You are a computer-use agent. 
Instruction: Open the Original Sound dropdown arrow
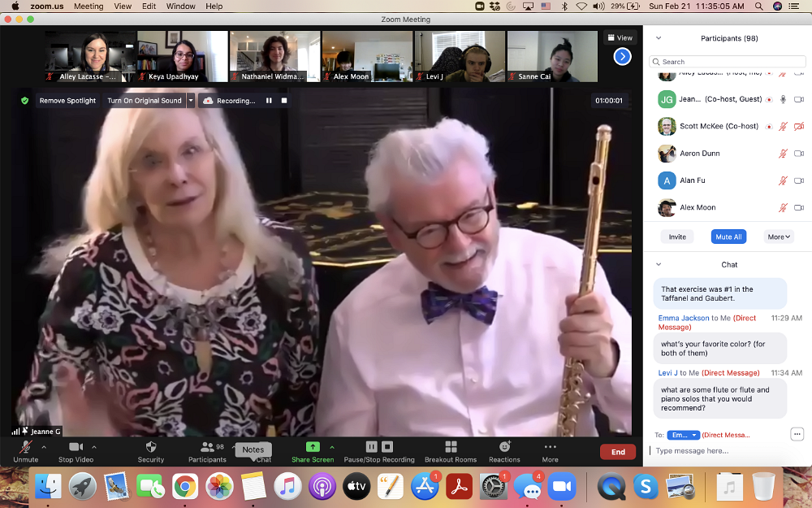coord(191,101)
